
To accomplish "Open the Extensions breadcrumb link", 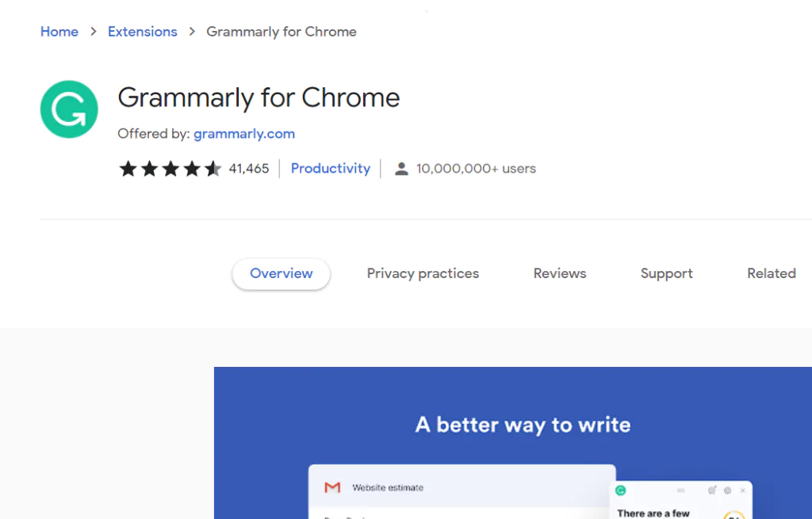I will point(142,31).
